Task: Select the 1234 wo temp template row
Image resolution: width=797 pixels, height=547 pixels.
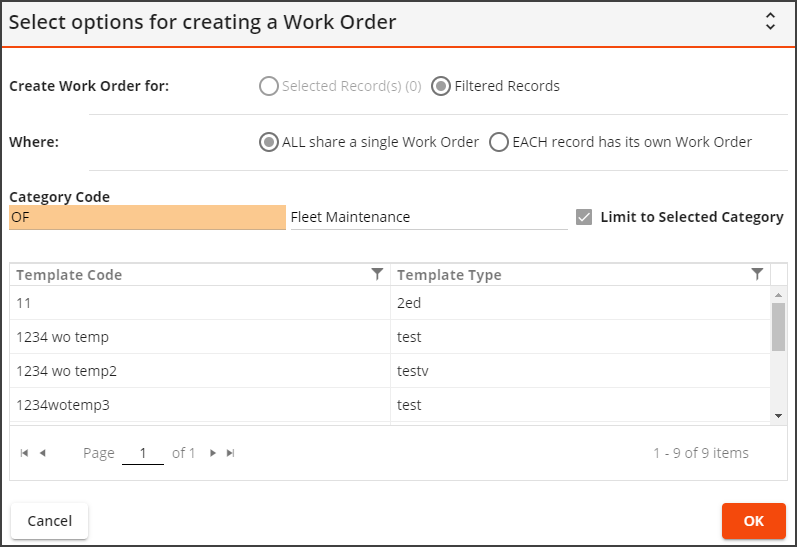Action: (x=390, y=337)
